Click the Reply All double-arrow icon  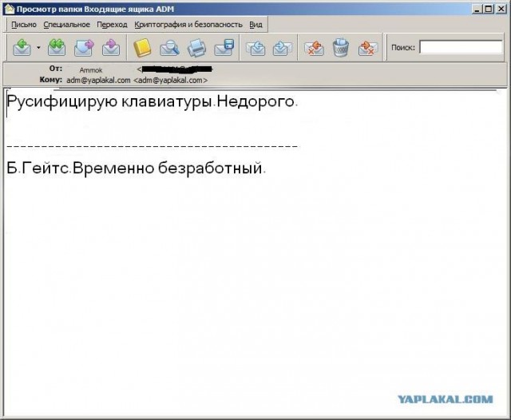[57, 48]
